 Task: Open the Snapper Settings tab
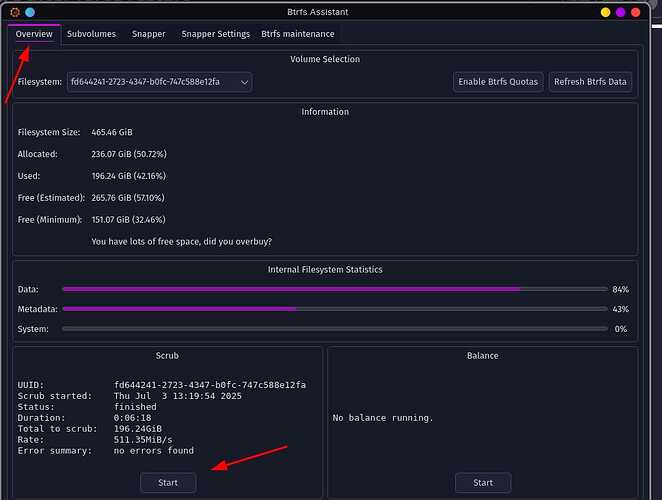[215, 34]
